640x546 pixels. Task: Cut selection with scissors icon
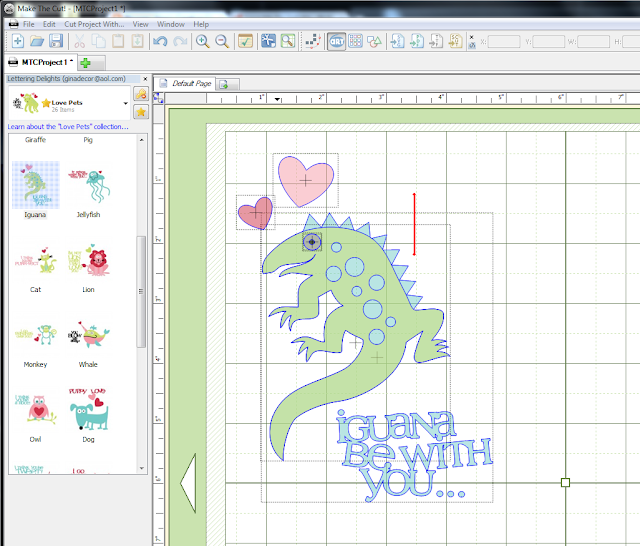click(x=80, y=41)
